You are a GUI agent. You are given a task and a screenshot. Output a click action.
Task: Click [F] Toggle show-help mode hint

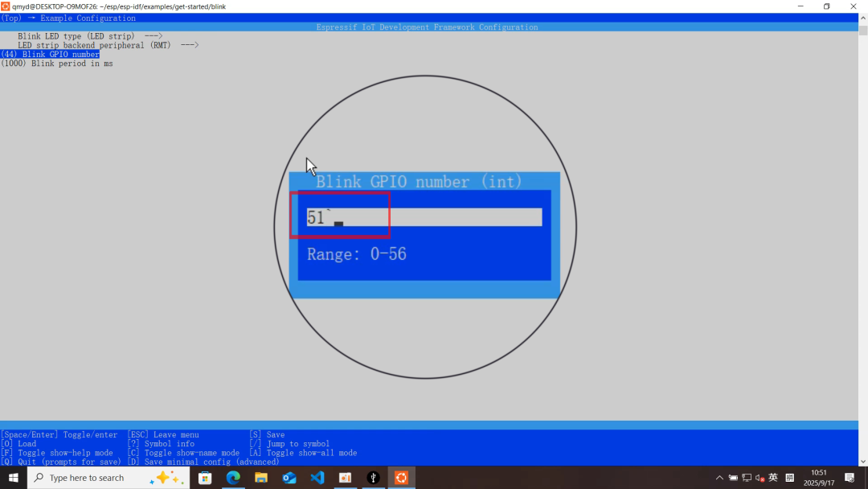coord(56,453)
